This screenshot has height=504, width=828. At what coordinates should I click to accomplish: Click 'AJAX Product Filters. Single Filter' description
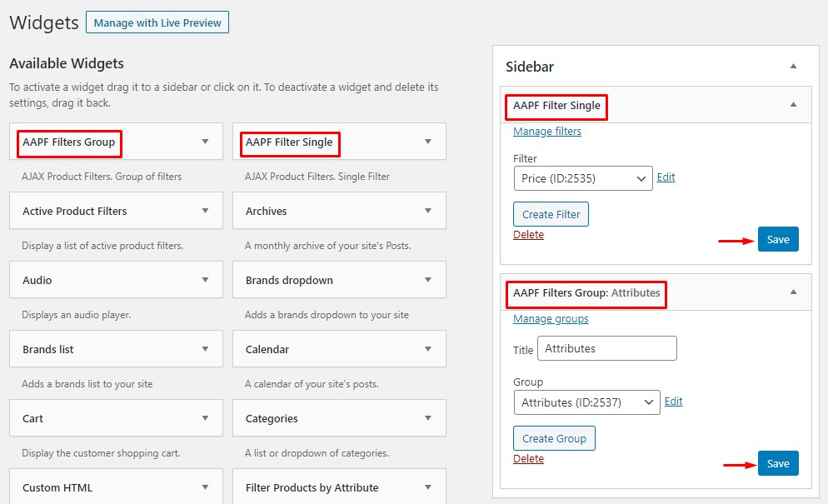click(x=317, y=177)
